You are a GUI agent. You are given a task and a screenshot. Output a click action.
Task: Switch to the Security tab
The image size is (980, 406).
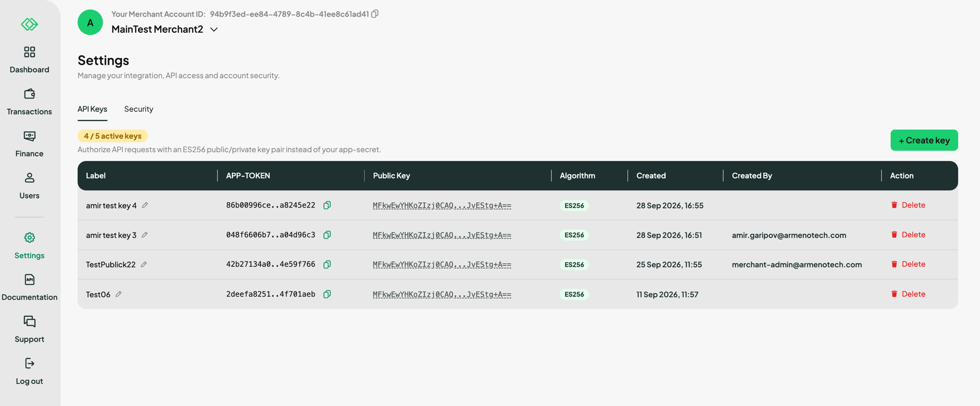pos(139,109)
